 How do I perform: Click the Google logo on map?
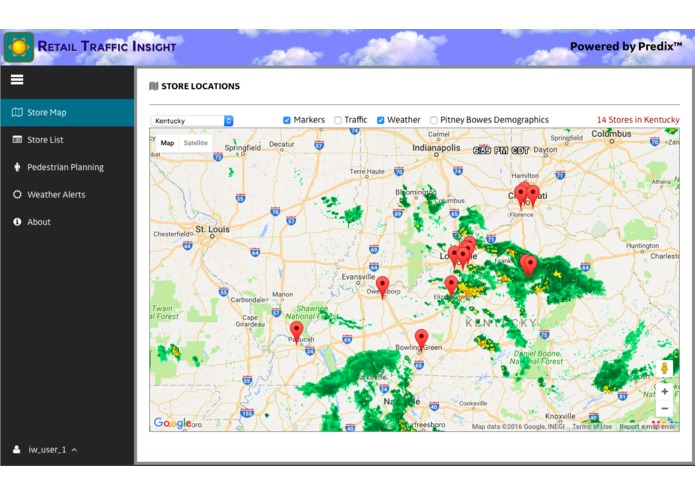tap(172, 424)
